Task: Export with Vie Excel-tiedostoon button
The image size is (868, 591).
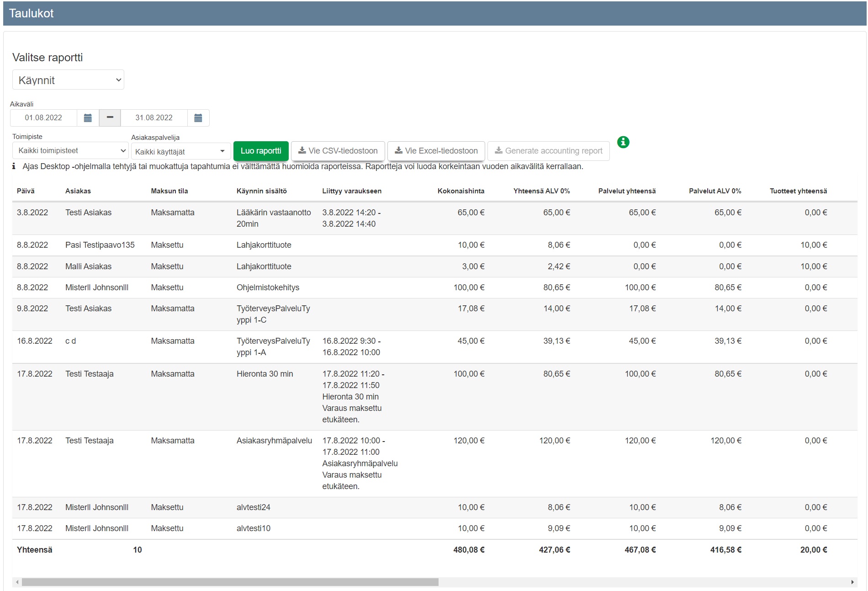Action: point(436,151)
